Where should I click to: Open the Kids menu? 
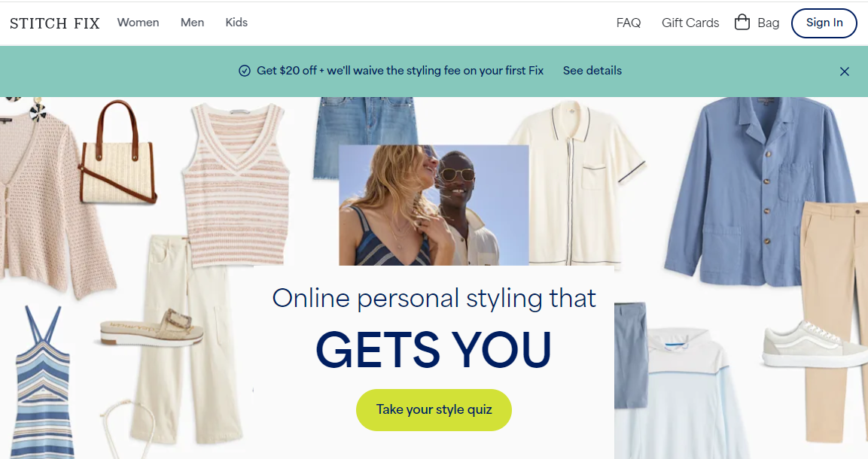[236, 23]
